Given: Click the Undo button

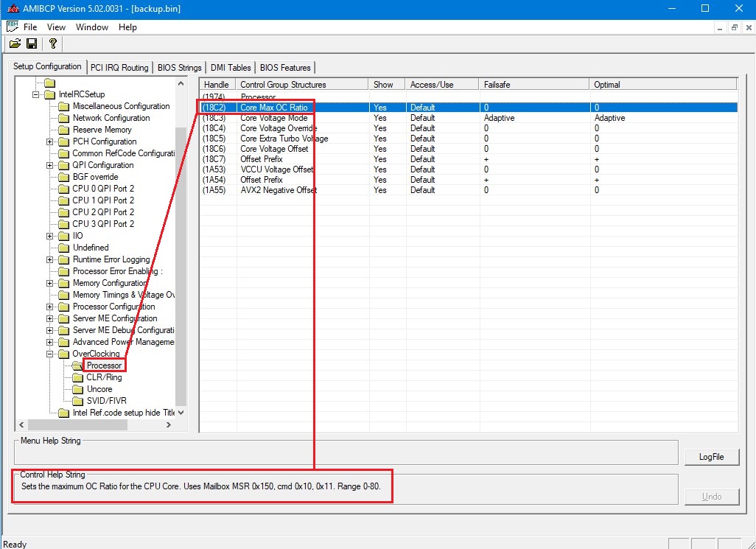Looking at the screenshot, I should point(712,497).
